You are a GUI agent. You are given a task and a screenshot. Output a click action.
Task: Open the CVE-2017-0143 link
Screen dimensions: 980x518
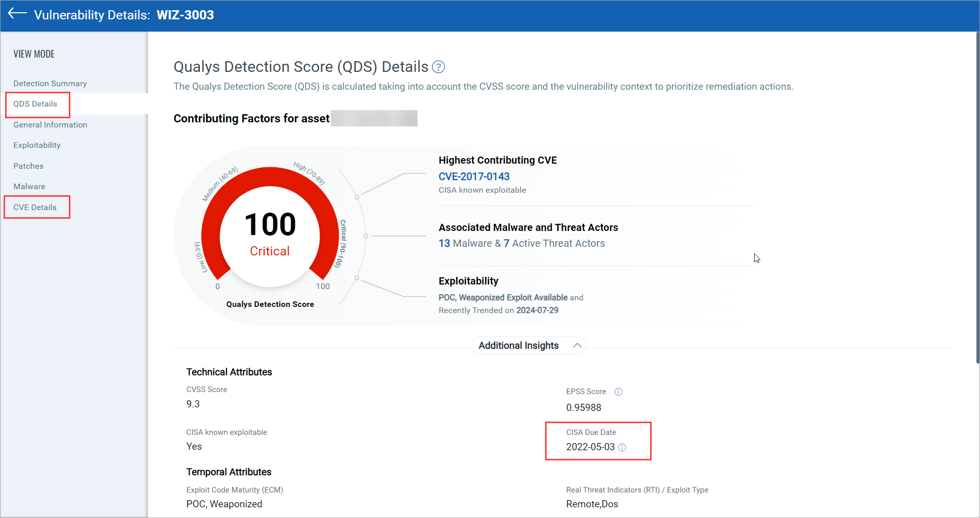[x=474, y=176]
